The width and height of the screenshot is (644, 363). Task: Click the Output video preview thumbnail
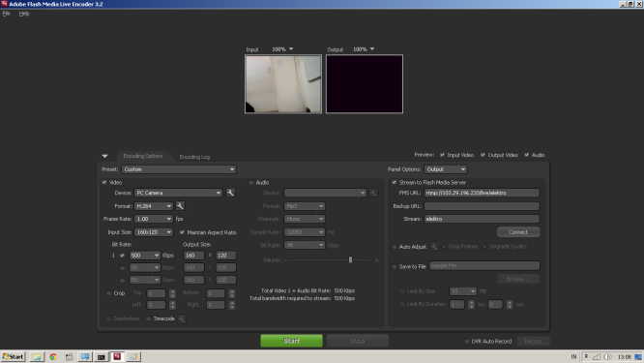(x=365, y=84)
